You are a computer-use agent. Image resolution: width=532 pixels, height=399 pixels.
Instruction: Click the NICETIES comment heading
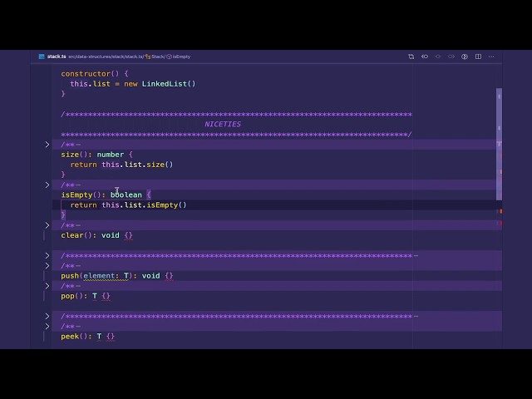[x=223, y=124]
